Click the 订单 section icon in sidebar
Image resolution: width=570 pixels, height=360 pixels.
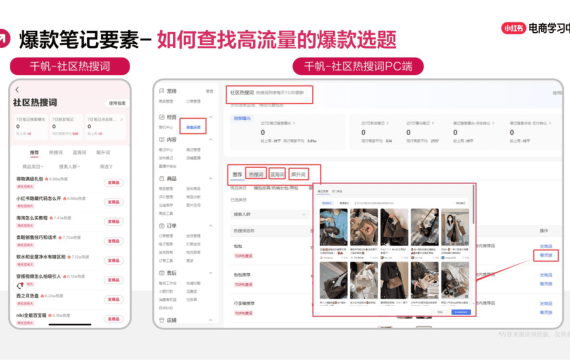coord(162,226)
